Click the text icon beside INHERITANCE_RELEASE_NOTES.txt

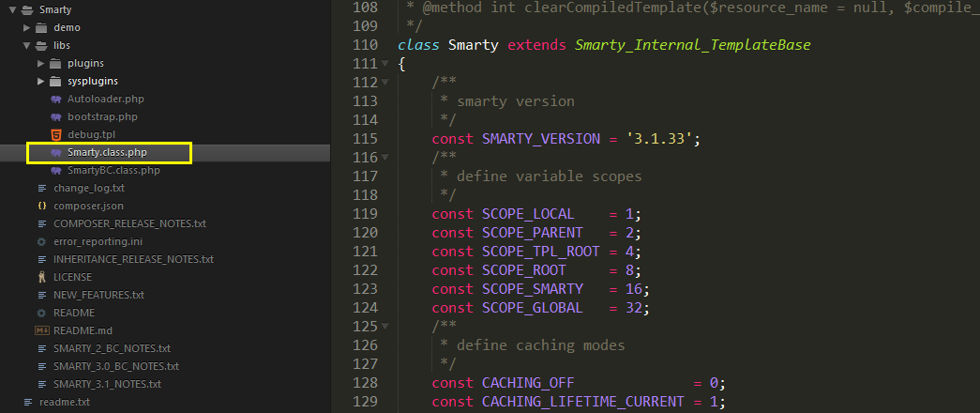[x=42, y=259]
